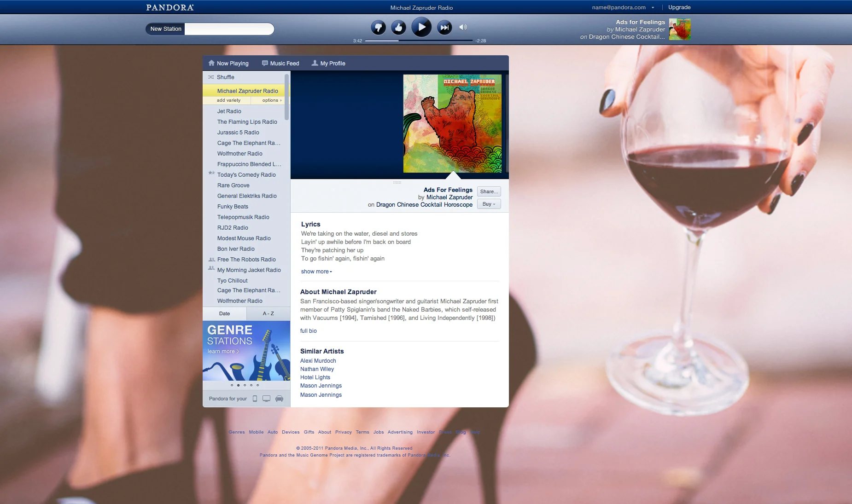
Task: Sort stations by Date
Action: [x=224, y=313]
